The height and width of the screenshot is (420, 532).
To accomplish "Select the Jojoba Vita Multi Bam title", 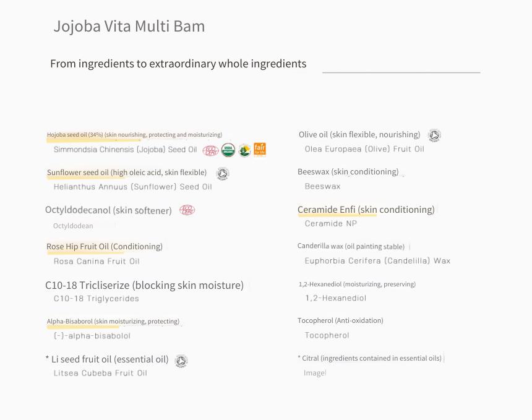I will [x=129, y=27].
